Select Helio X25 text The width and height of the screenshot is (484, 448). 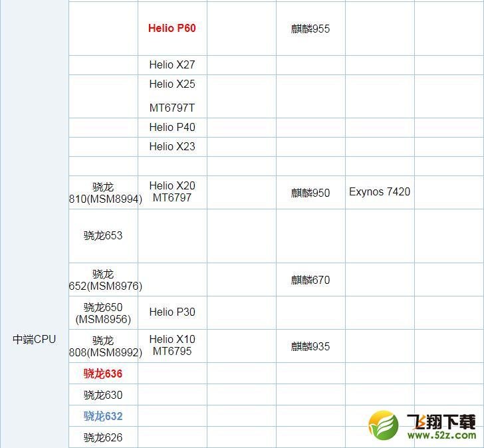pyautogui.click(x=172, y=84)
